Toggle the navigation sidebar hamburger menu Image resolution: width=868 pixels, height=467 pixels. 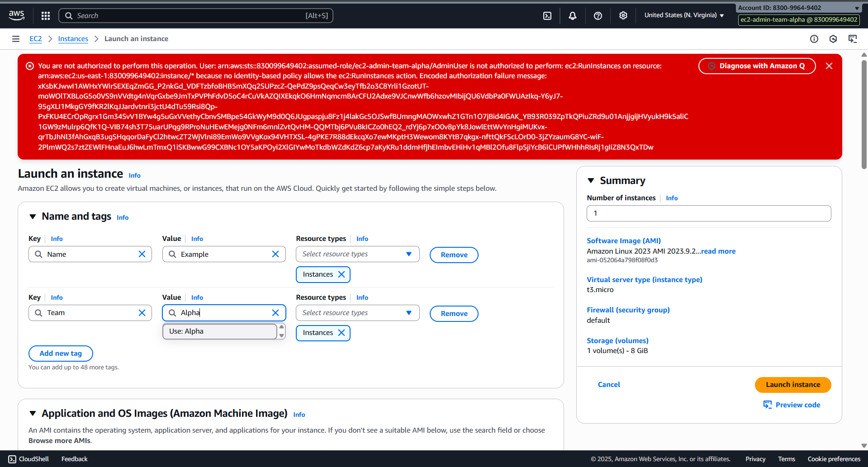coord(16,39)
